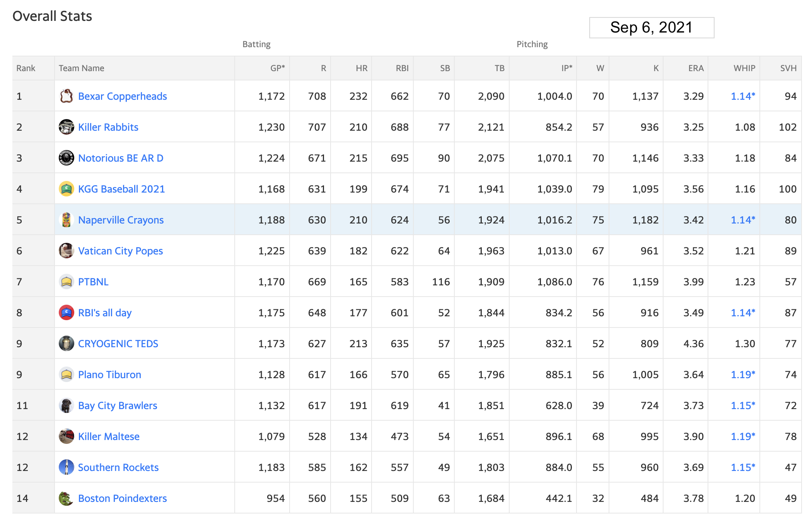
Task: Open the Killer Maltese team link
Action: 109,437
